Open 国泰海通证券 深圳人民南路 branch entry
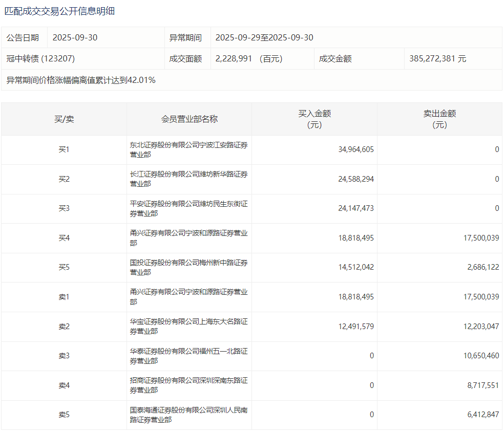Viewport: 504px width, 433px height. [189, 415]
